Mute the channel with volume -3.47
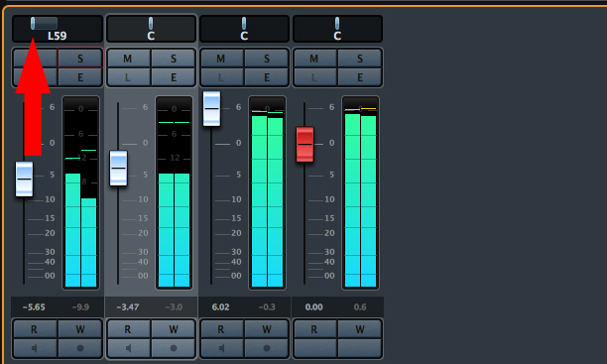This screenshot has height=364, width=607. point(127,59)
